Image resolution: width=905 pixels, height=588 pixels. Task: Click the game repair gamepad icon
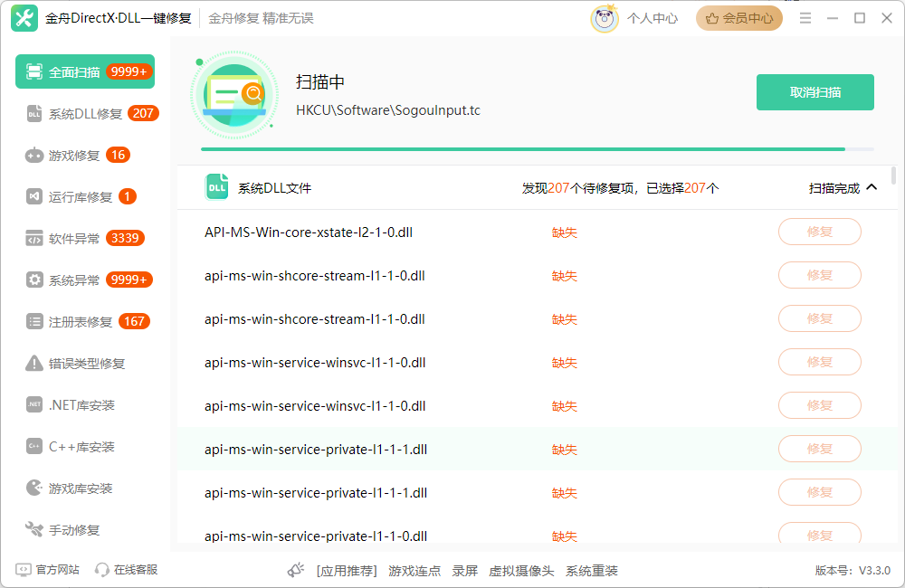(x=34, y=156)
